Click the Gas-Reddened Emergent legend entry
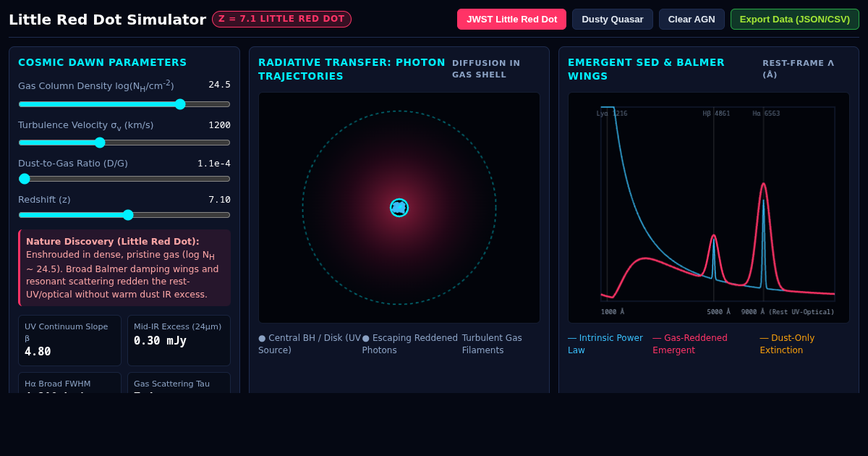 [x=690, y=344]
